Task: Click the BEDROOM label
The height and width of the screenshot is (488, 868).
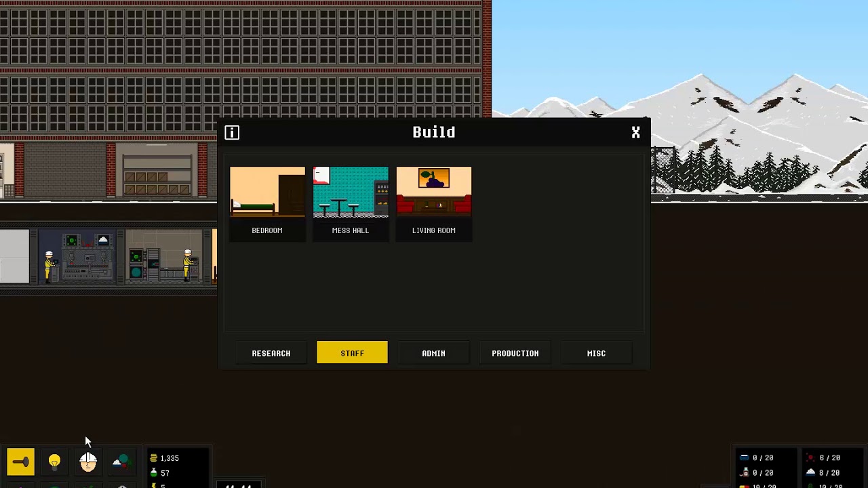Action: tap(267, 230)
